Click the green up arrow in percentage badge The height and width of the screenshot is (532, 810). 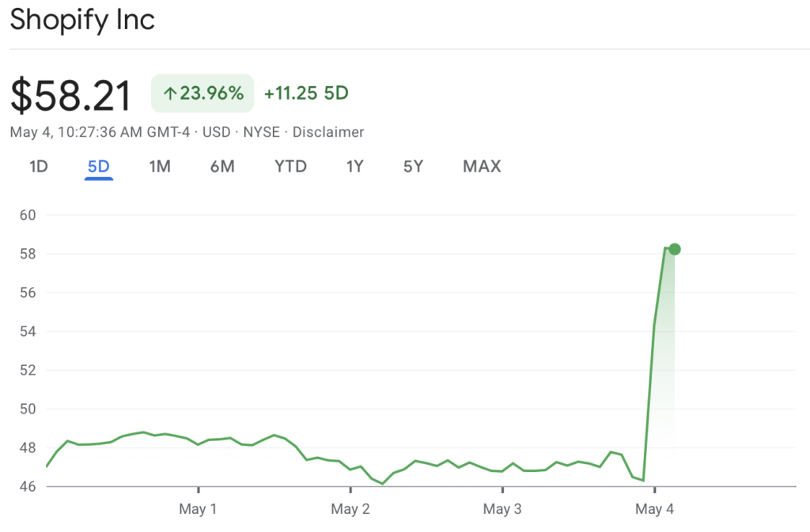pyautogui.click(x=169, y=94)
